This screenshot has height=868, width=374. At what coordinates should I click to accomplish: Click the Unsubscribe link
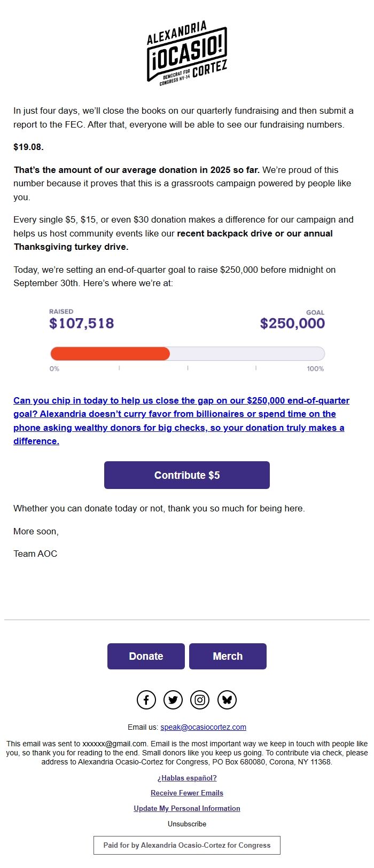(187, 824)
